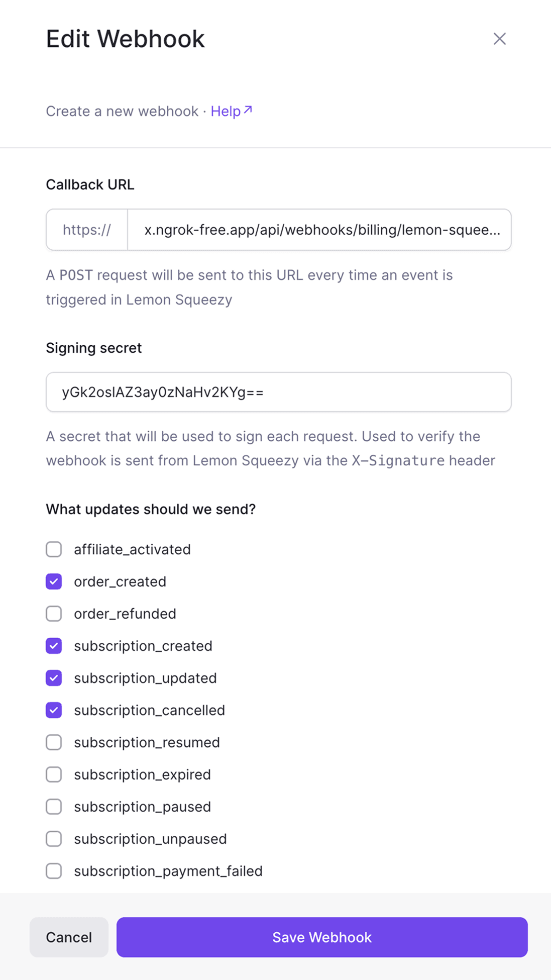Disable the subscription_created event

point(53,646)
